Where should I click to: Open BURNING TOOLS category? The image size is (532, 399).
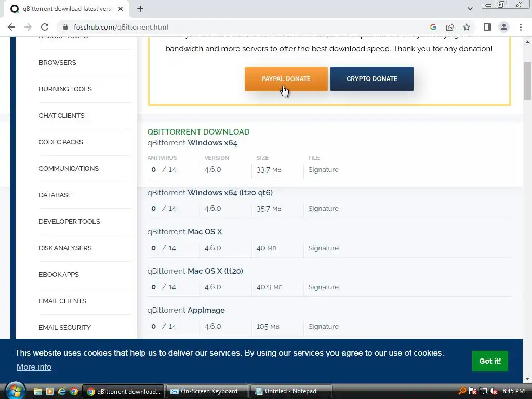pos(65,89)
